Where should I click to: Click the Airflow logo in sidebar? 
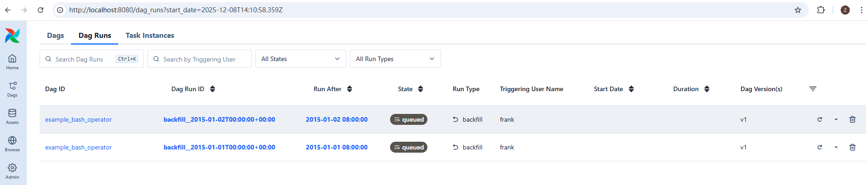coord(12,36)
